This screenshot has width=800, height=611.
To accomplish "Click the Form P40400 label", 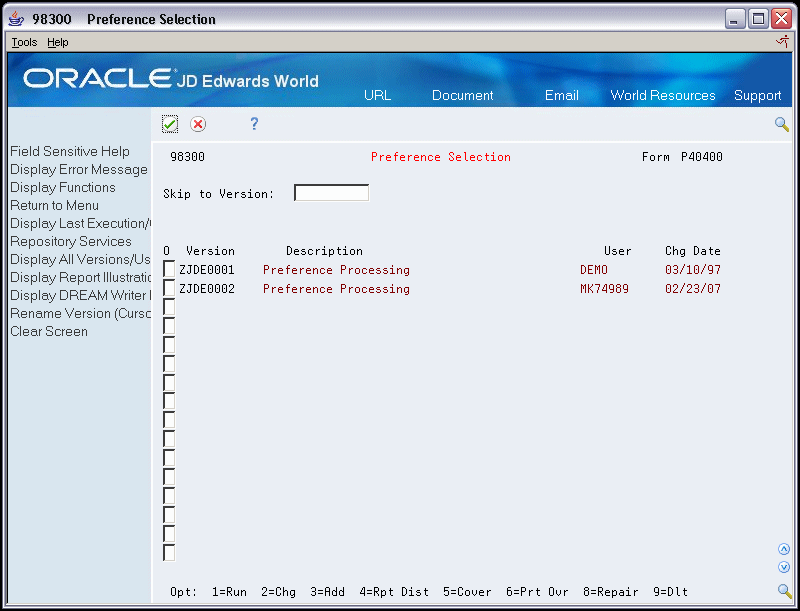I will click(682, 157).
